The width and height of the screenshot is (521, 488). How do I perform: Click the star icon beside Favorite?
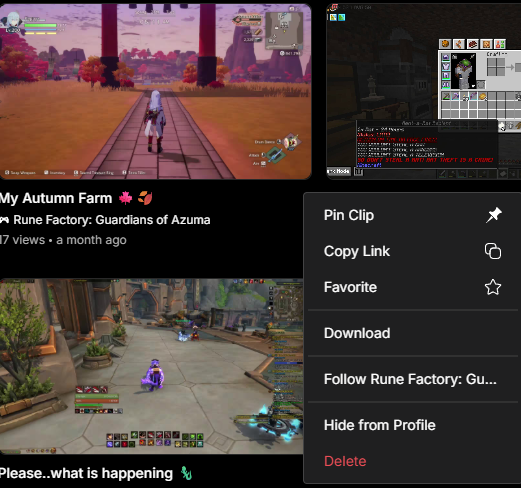tap(493, 287)
